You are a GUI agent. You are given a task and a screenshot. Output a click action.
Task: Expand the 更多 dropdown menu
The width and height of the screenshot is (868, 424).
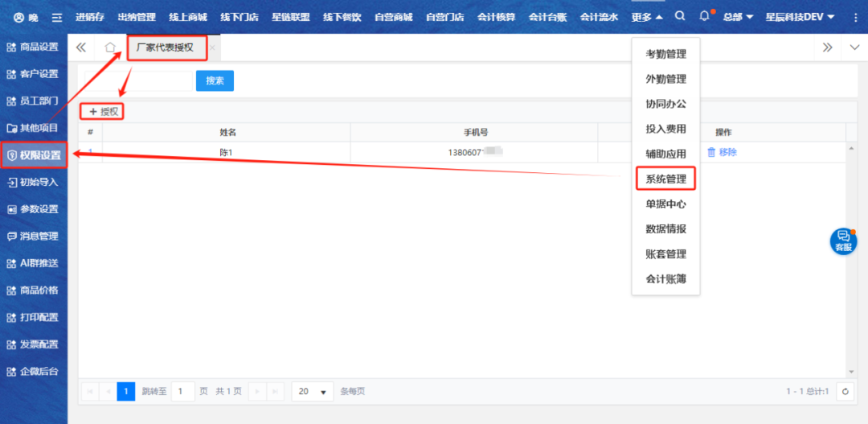pyautogui.click(x=647, y=17)
